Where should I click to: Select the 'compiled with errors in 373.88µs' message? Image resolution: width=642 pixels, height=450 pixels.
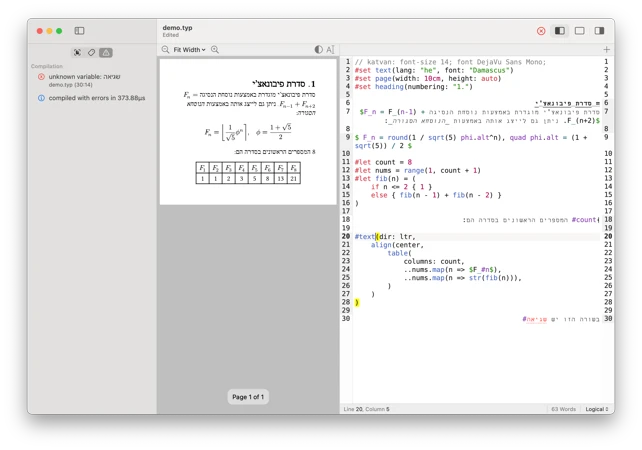[x=97, y=98]
